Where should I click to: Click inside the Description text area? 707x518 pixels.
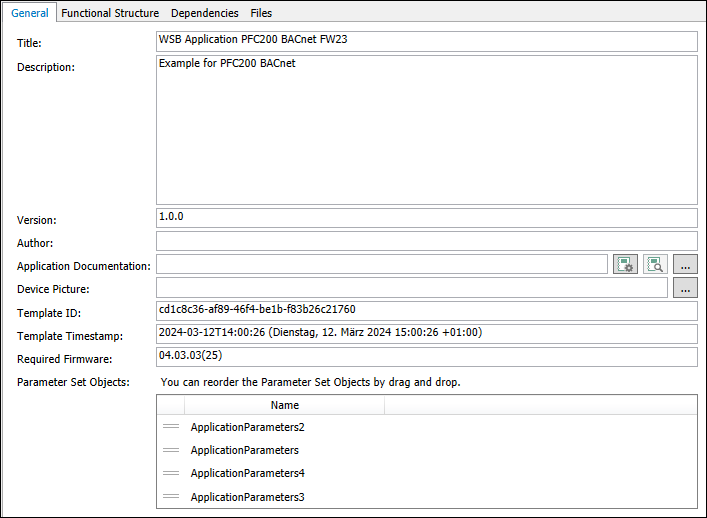pyautogui.click(x=427, y=130)
